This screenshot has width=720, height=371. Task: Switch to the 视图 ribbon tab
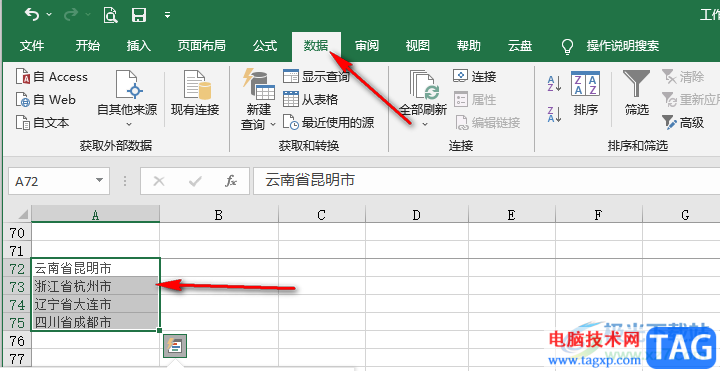[x=417, y=46]
